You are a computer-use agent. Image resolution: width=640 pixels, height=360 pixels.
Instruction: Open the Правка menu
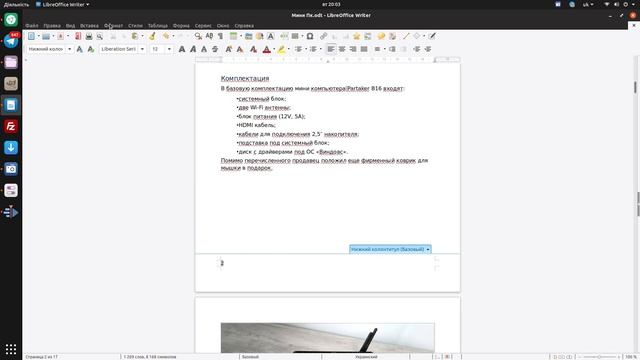point(52,25)
